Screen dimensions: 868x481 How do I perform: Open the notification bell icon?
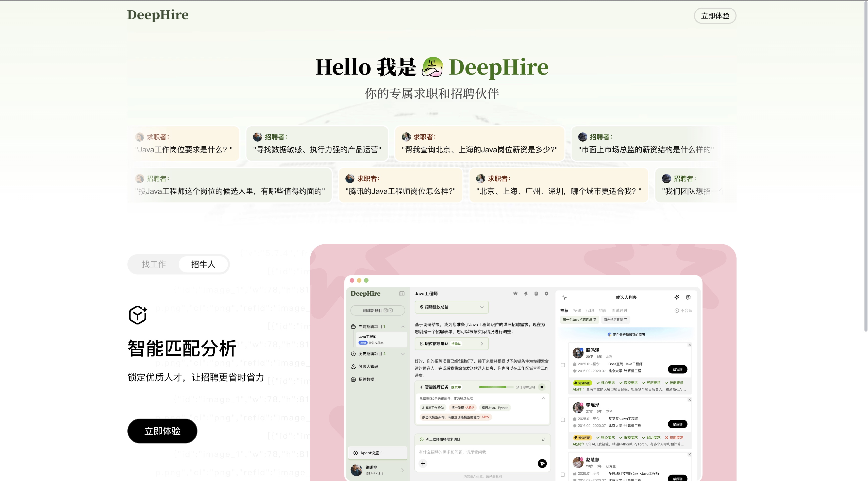[526, 293]
